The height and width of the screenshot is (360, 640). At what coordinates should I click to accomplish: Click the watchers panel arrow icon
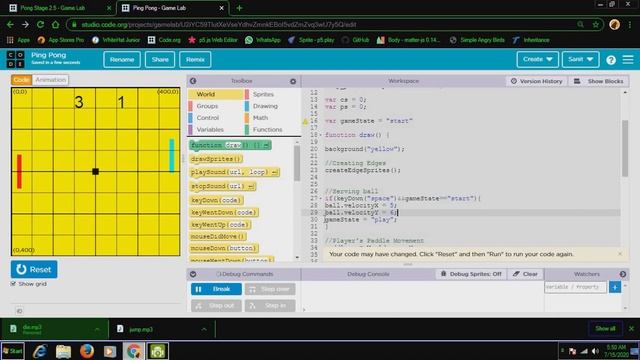pyautogui.click(x=623, y=274)
